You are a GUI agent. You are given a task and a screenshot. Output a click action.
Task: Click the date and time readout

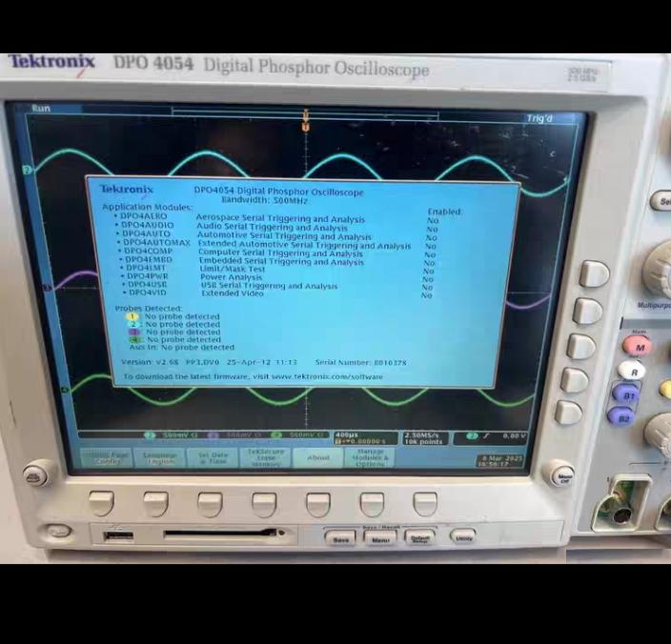(x=500, y=460)
